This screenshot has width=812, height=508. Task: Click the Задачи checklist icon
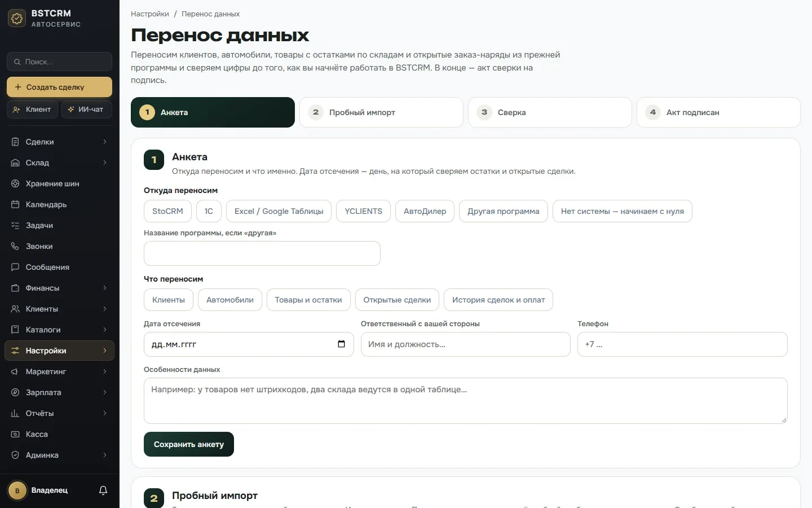[15, 225]
